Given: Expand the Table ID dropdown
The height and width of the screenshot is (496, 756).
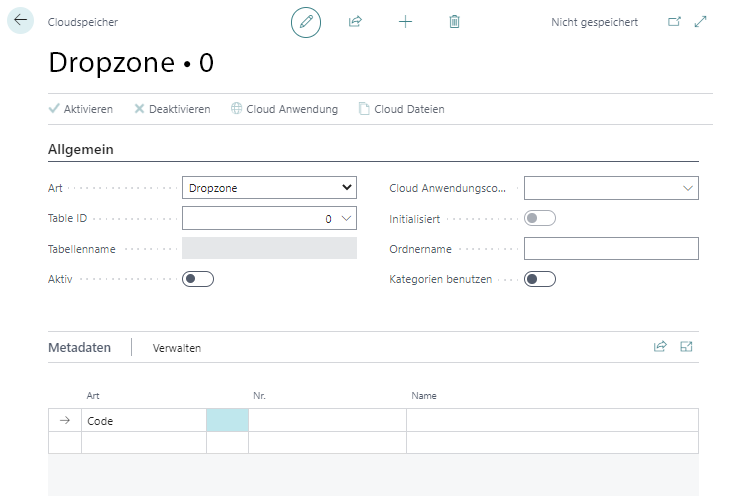Looking at the screenshot, I should (x=347, y=218).
